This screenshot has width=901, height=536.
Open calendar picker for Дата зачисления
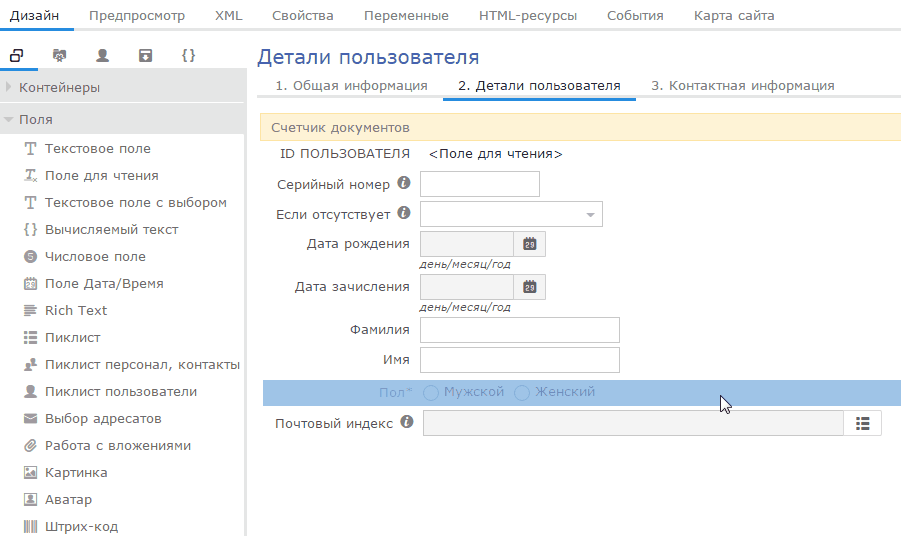pyautogui.click(x=530, y=287)
